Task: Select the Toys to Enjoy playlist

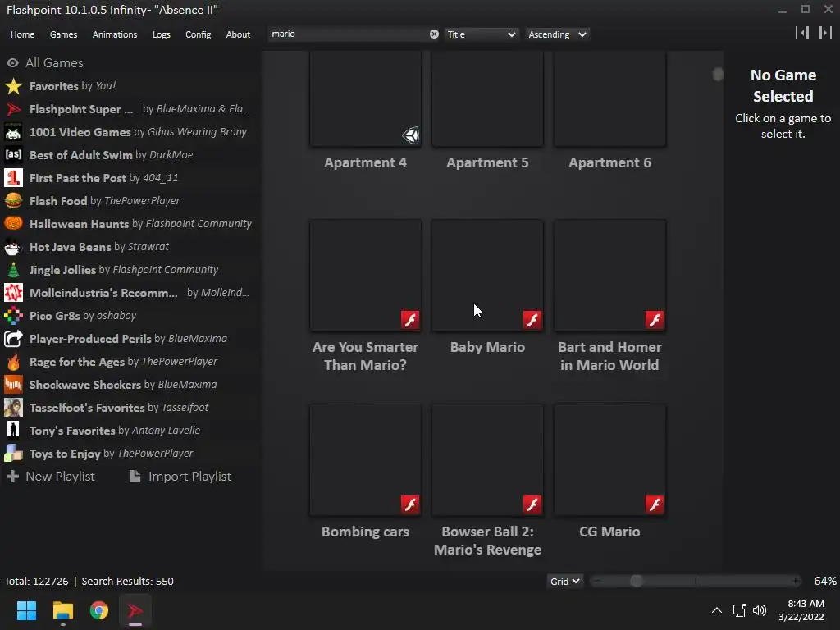Action: (x=129, y=453)
